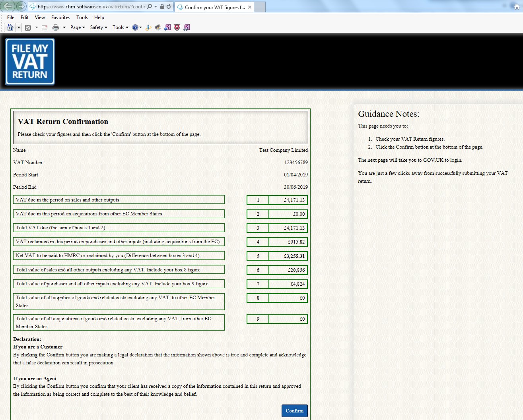Click the Refresh icon in the address bar

[x=169, y=7]
